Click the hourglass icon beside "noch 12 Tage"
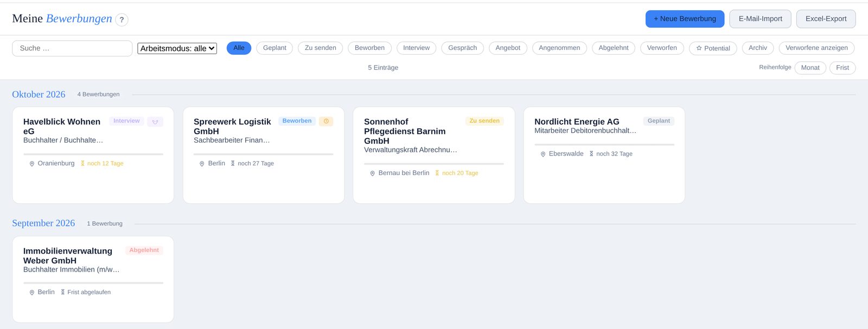868x329 pixels. [x=82, y=163]
